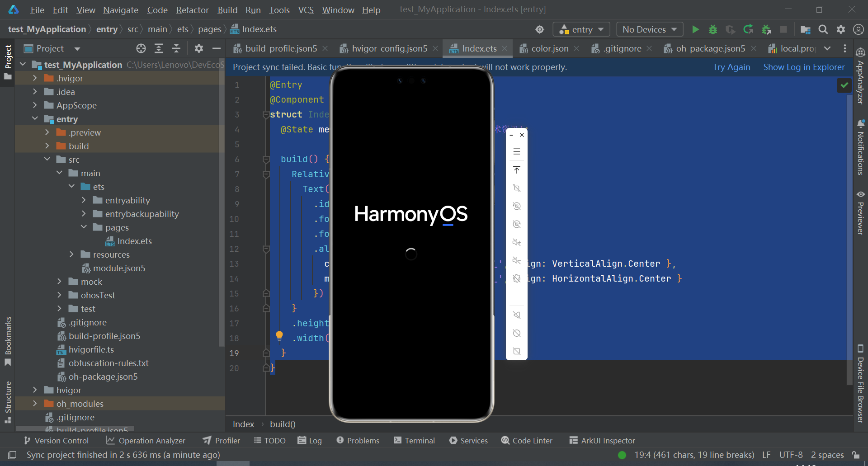The width and height of the screenshot is (868, 466).
Task: Select opened file in Project tree
Action: click(141, 48)
